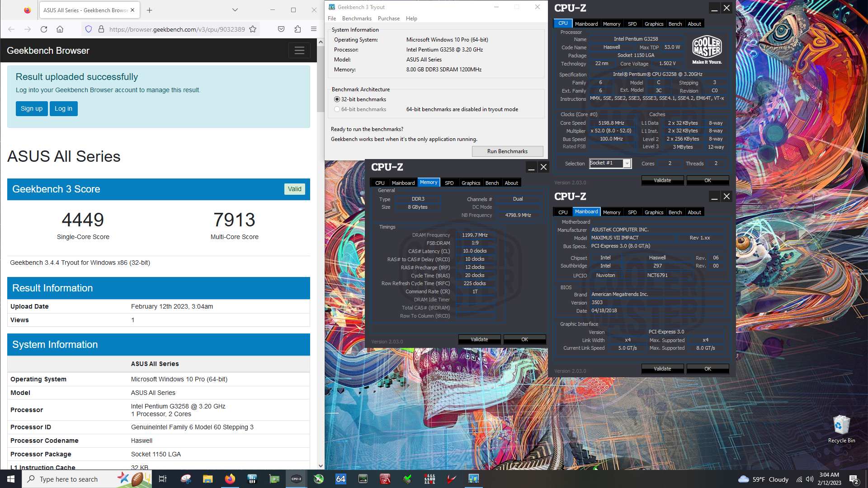Switch to SPD tab in top CPU-Z window

pyautogui.click(x=632, y=24)
